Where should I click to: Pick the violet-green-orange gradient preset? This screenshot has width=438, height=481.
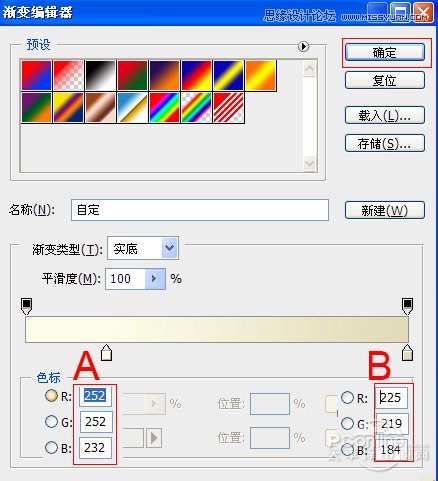tap(37, 107)
